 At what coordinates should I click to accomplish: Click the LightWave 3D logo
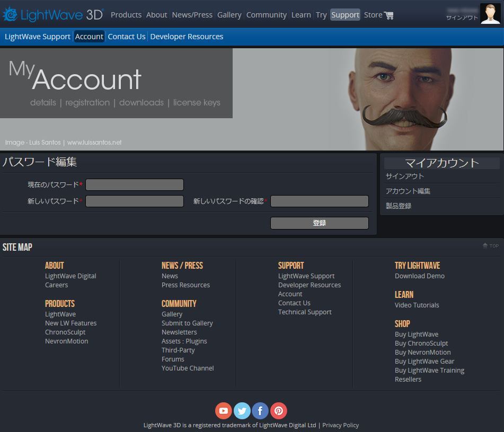tap(53, 14)
